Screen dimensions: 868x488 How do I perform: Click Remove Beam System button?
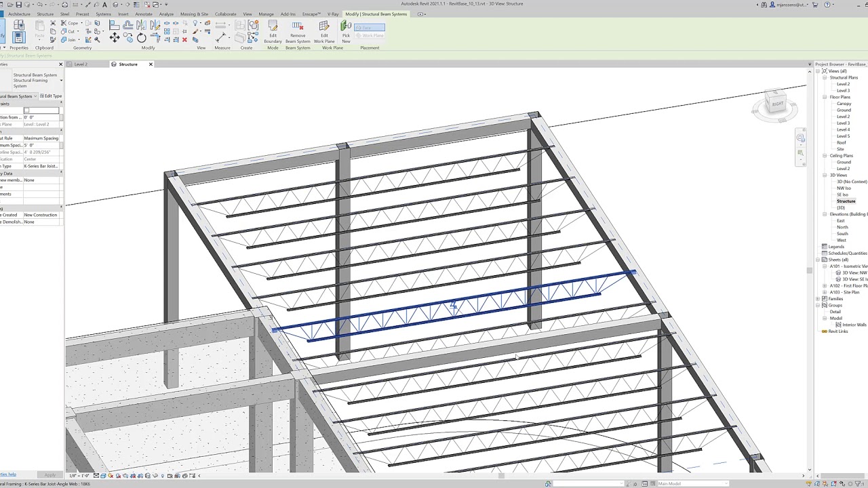[298, 33]
